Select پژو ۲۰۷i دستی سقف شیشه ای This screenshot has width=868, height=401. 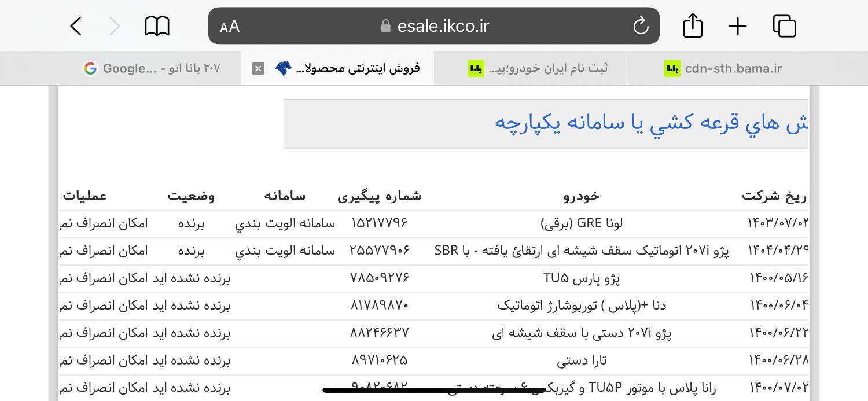tap(582, 333)
